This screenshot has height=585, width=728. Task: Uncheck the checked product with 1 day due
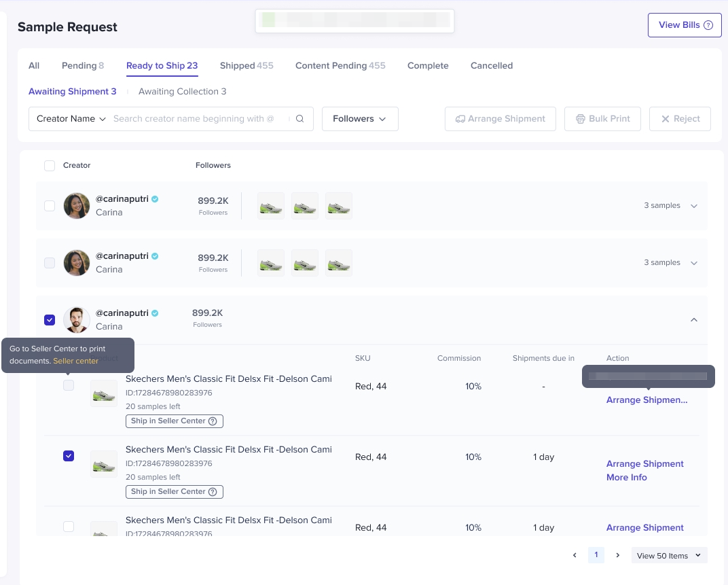[69, 456]
